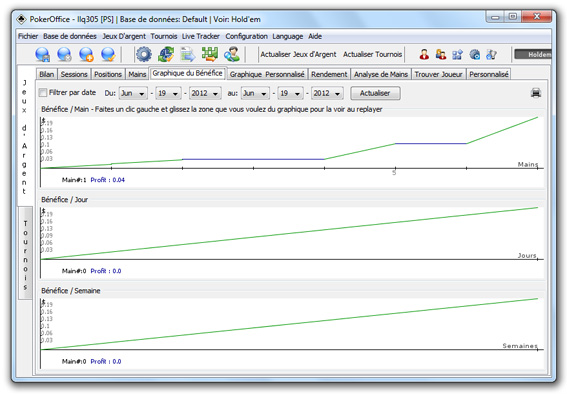Screen dimensions: 567x394
Task: Switch to the Sessions tab
Action: point(74,74)
